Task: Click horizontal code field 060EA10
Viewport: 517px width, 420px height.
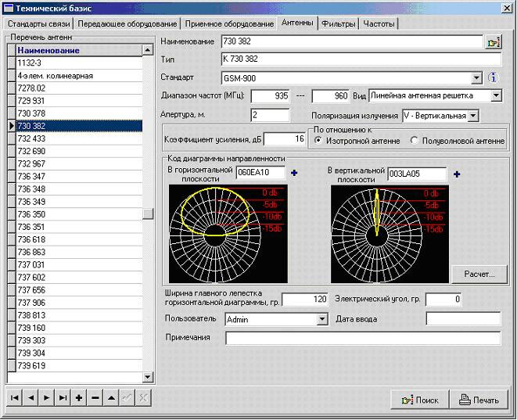Action: (260, 172)
